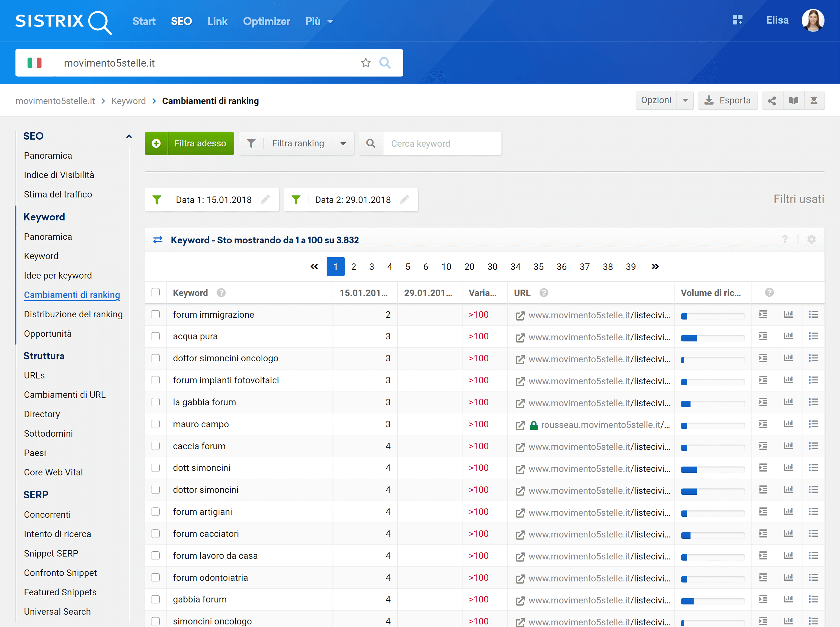Favorite the domain with the star icon
The width and height of the screenshot is (840, 627).
pos(365,63)
